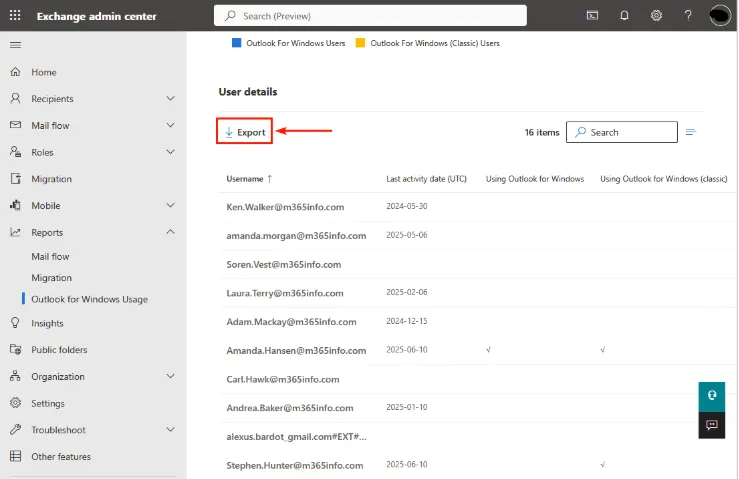The height and width of the screenshot is (479, 739).
Task: Open the feedback chat widget
Action: (711, 424)
